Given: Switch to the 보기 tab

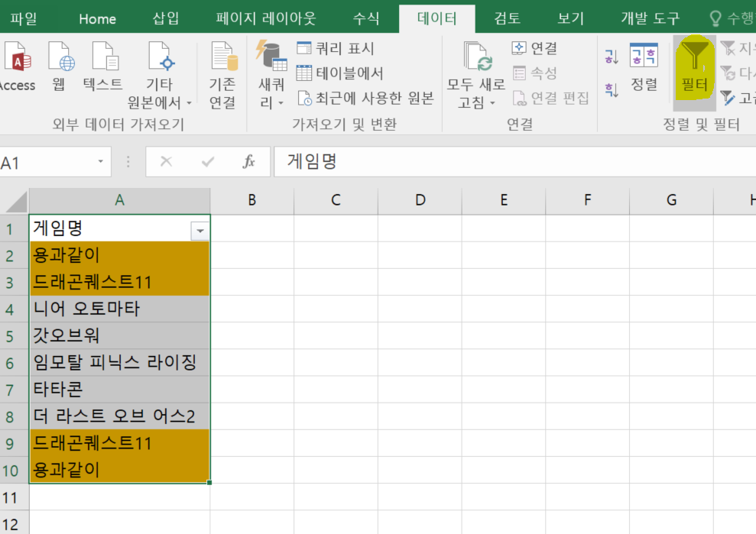Looking at the screenshot, I should coord(571,19).
